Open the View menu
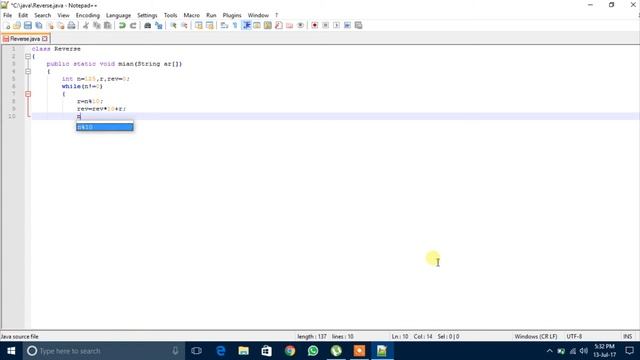The width and height of the screenshot is (640, 360). click(63, 15)
